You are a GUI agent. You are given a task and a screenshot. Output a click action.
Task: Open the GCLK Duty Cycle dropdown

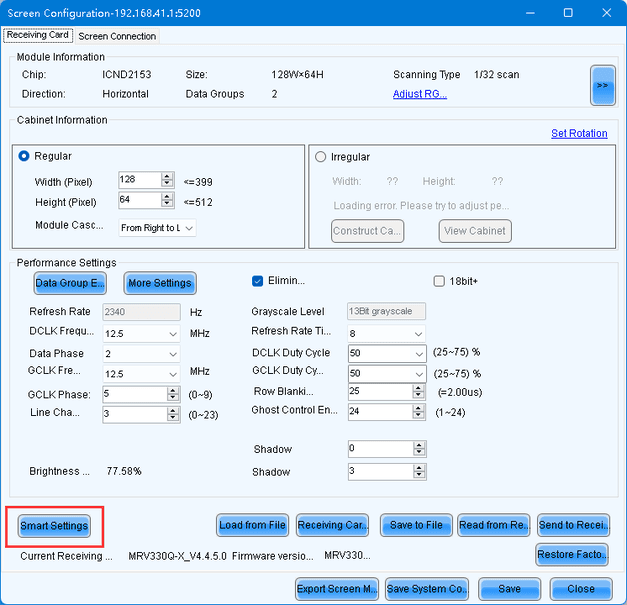[x=387, y=374]
